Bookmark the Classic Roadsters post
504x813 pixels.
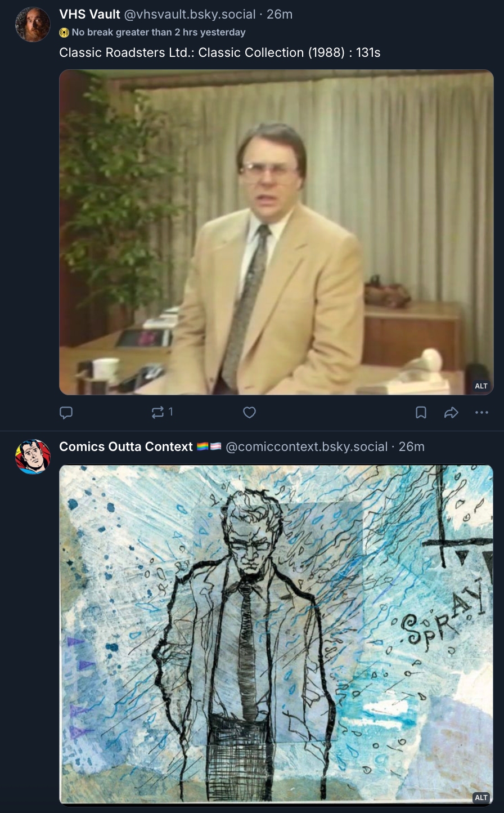pos(421,413)
